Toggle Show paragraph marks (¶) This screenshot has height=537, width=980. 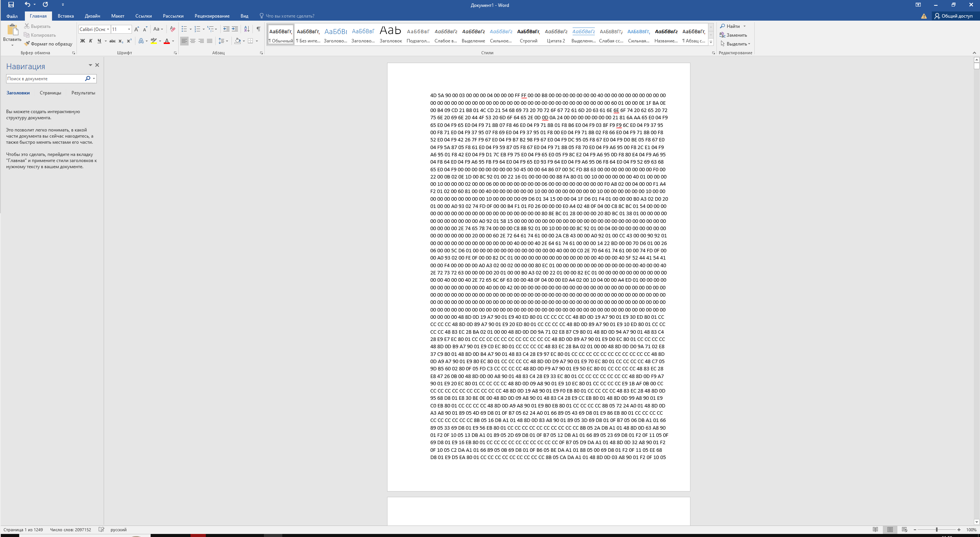coord(259,29)
